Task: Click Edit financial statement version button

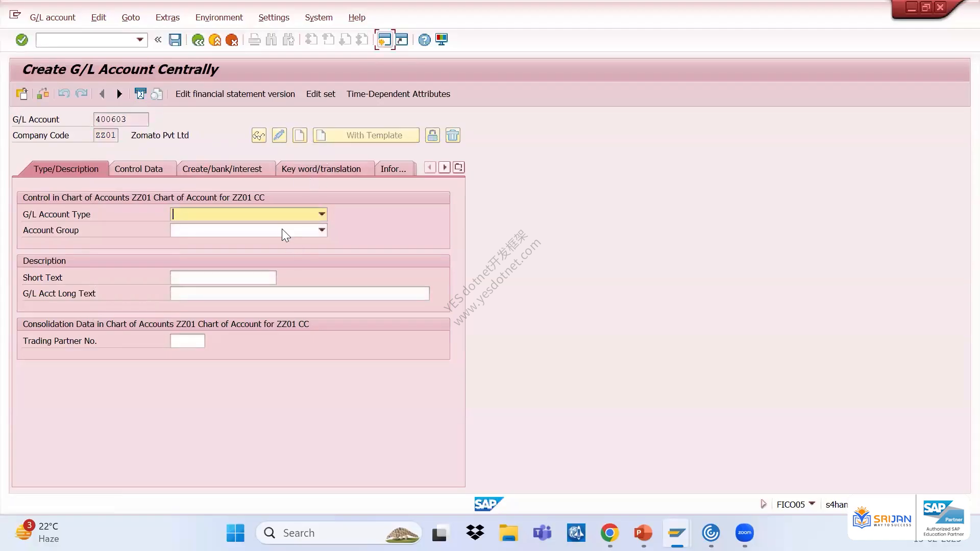Action: 235,94
